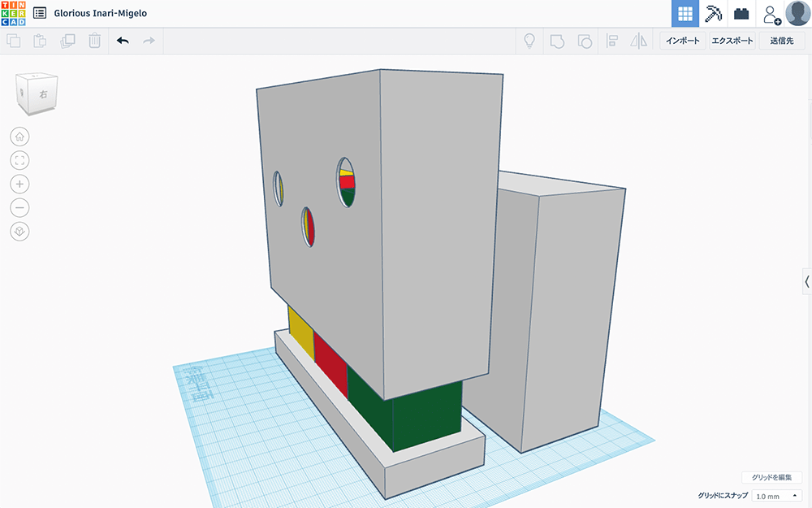Switch to 3D design view
This screenshot has width=812, height=508.
coord(685,14)
